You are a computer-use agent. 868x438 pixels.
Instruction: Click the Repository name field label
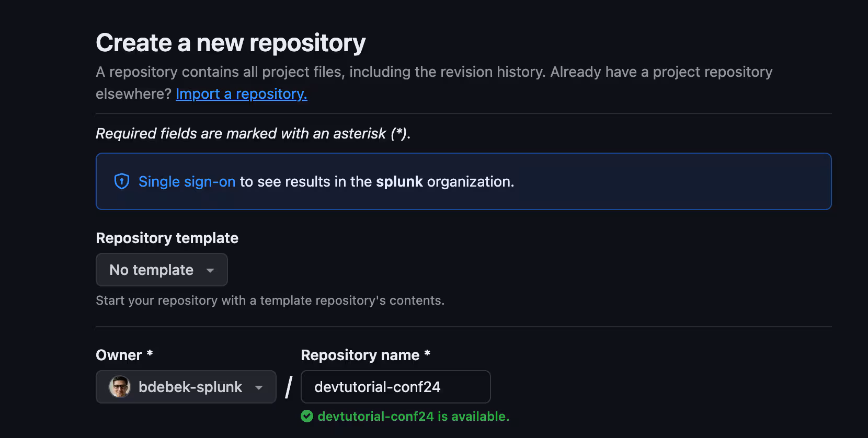point(360,355)
